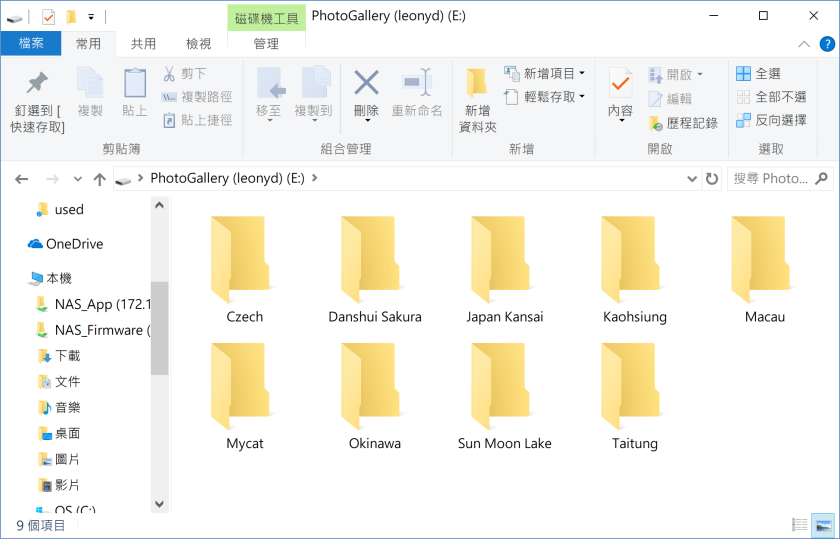The height and width of the screenshot is (539, 840).
Task: Select the Cut (剪下) scissors command
Action: tap(185, 73)
